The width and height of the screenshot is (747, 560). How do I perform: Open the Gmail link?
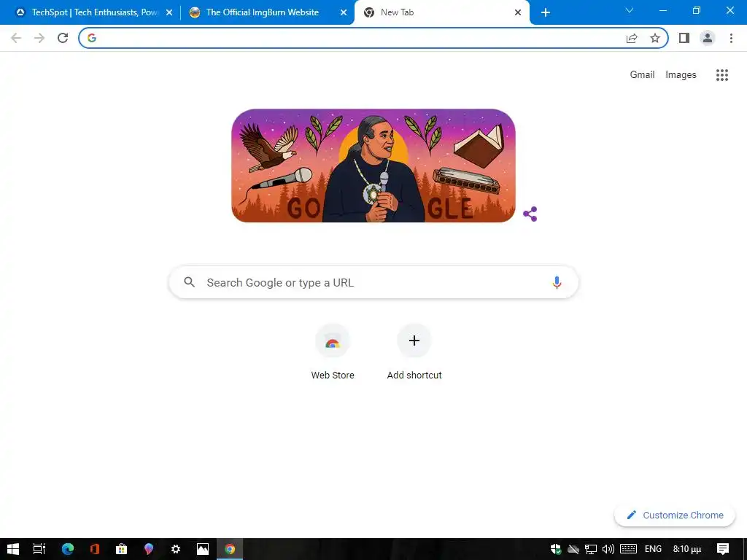click(x=642, y=75)
